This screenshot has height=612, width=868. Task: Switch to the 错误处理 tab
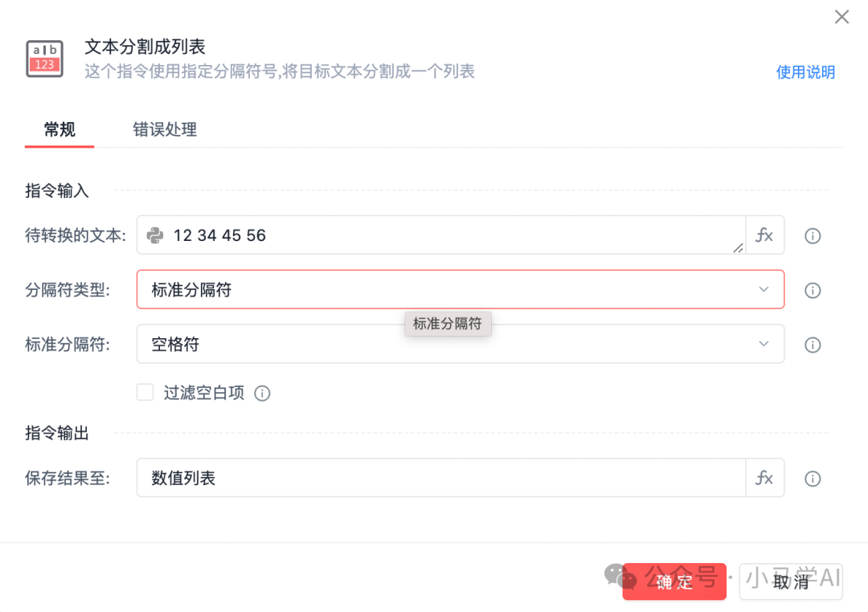(165, 129)
